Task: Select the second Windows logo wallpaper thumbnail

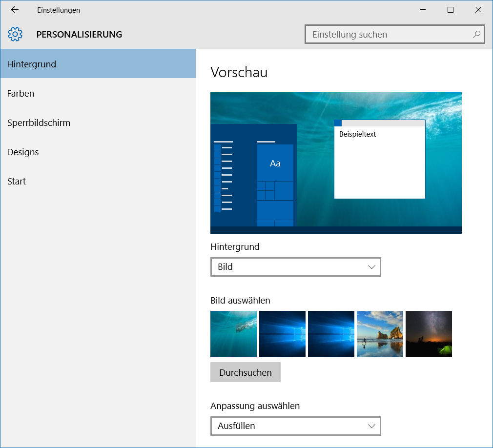Action: point(331,334)
